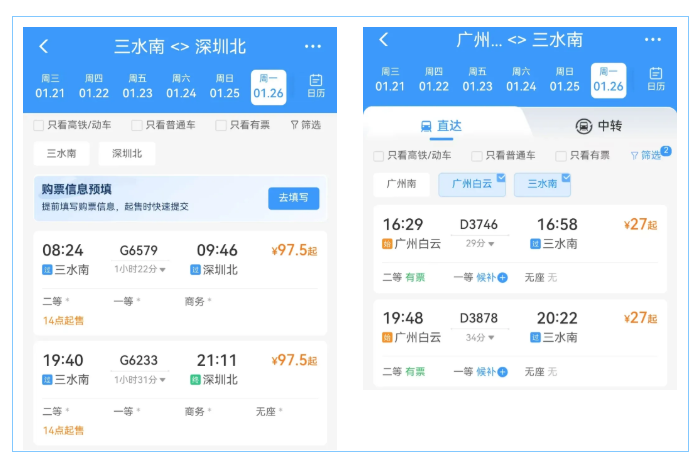Tap back arrow on 三水南 <> 深圳北 screen

43,46
